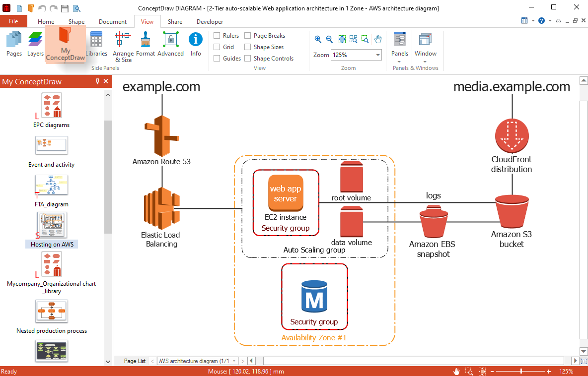
Task: Toggle the My ConceptDraw panel button
Action: point(65,44)
